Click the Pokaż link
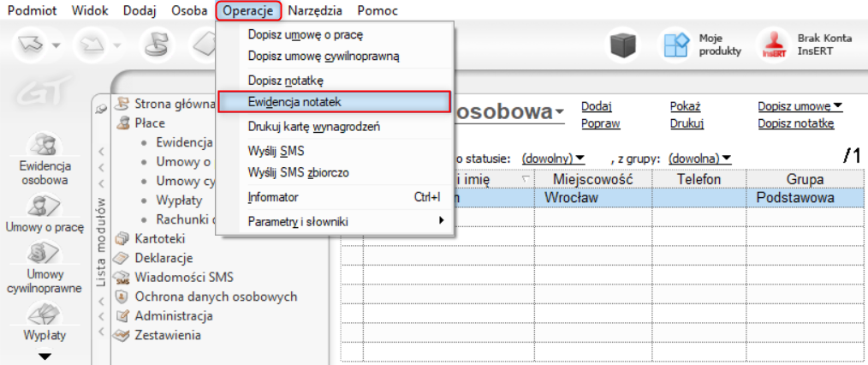This screenshot has height=365, width=868. [686, 106]
